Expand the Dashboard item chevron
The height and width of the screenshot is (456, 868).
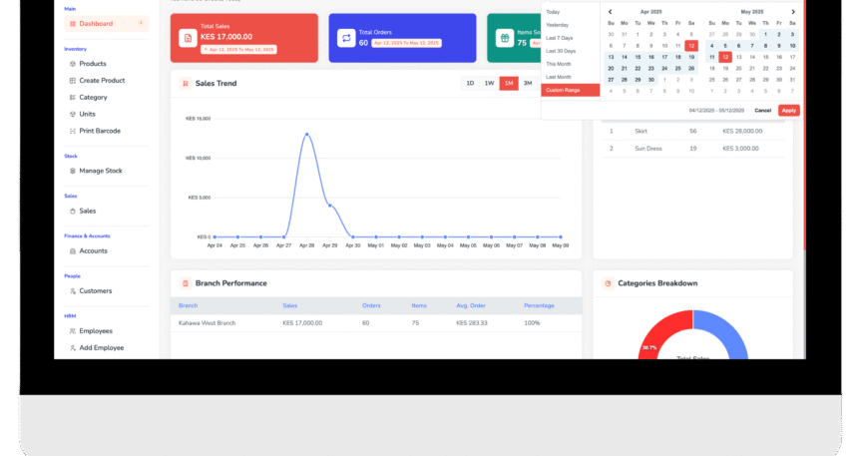(x=141, y=23)
